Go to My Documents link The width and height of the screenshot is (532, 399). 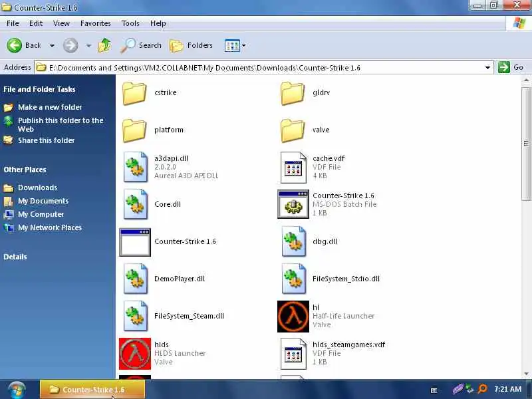click(43, 201)
